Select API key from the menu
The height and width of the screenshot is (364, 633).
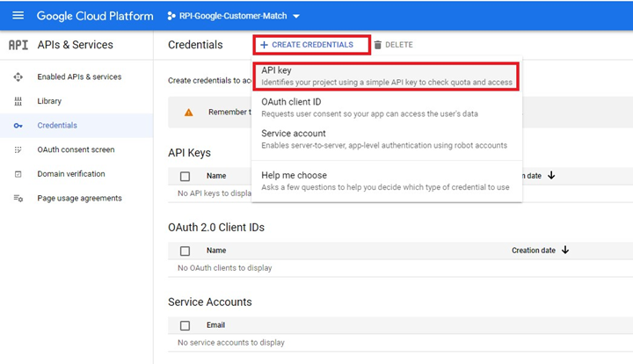(x=384, y=76)
